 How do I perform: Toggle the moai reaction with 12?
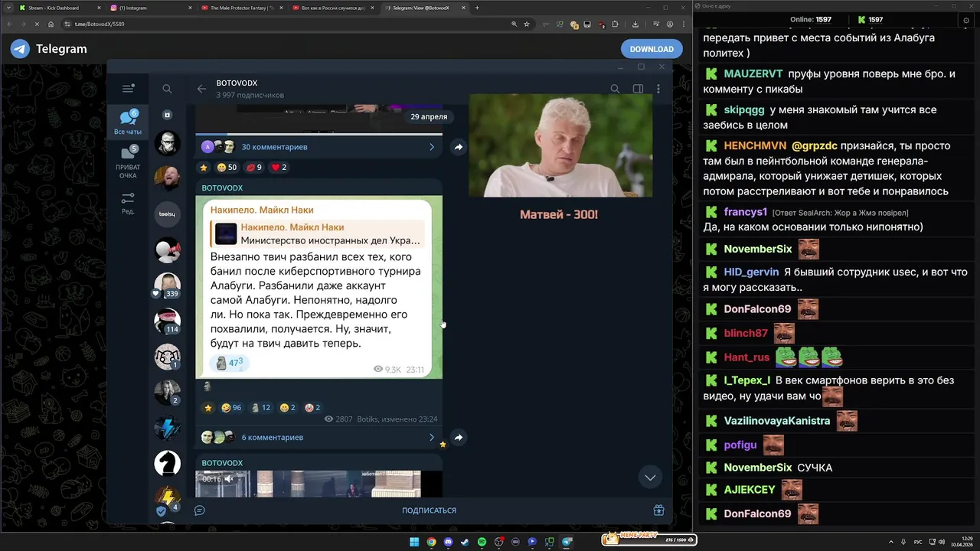tap(261, 408)
